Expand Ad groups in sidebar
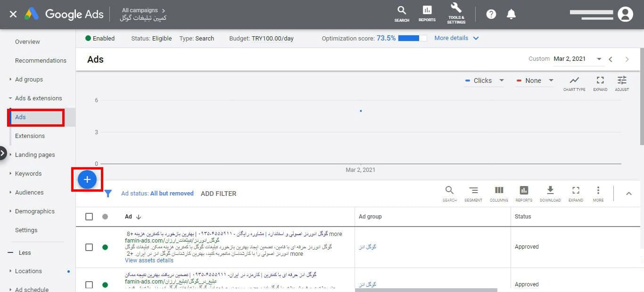 tap(29, 79)
